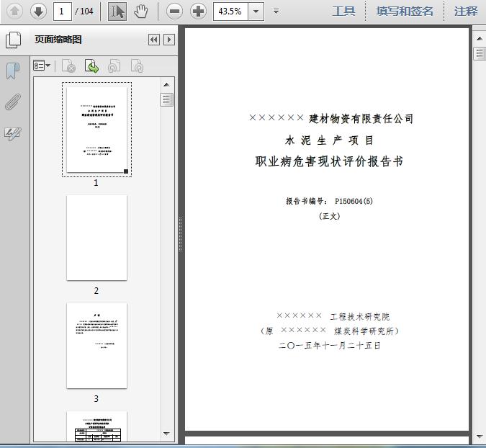Open the 填写和签名 panel

click(x=405, y=12)
